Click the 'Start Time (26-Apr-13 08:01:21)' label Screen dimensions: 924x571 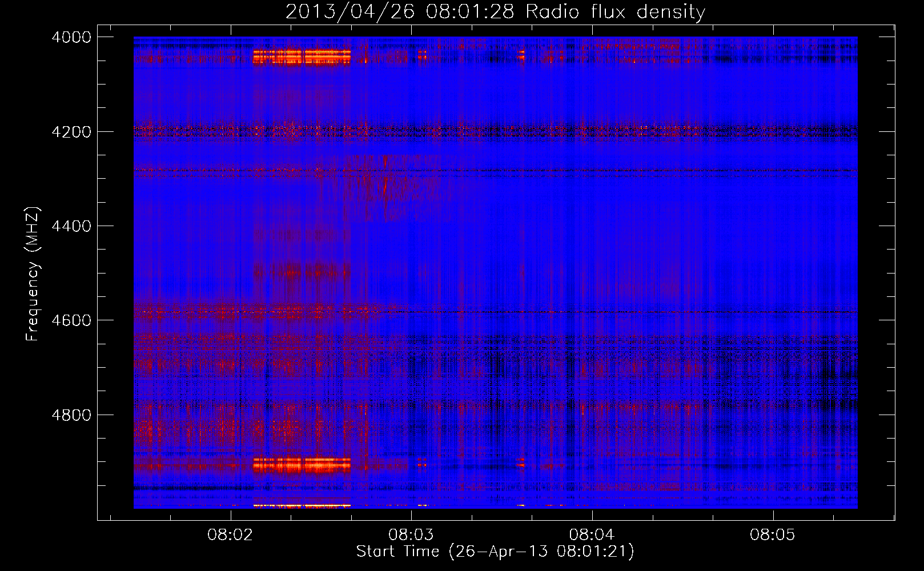coord(495,552)
